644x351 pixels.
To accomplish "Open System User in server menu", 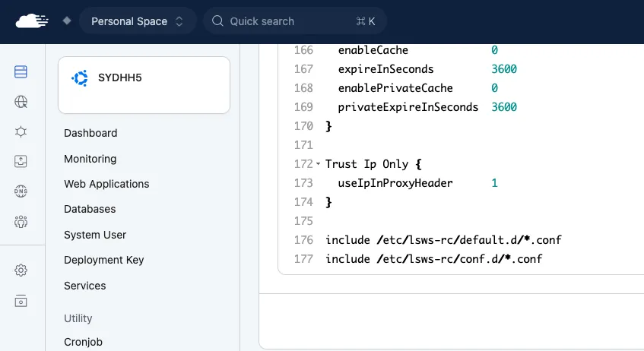I will 95,235.
